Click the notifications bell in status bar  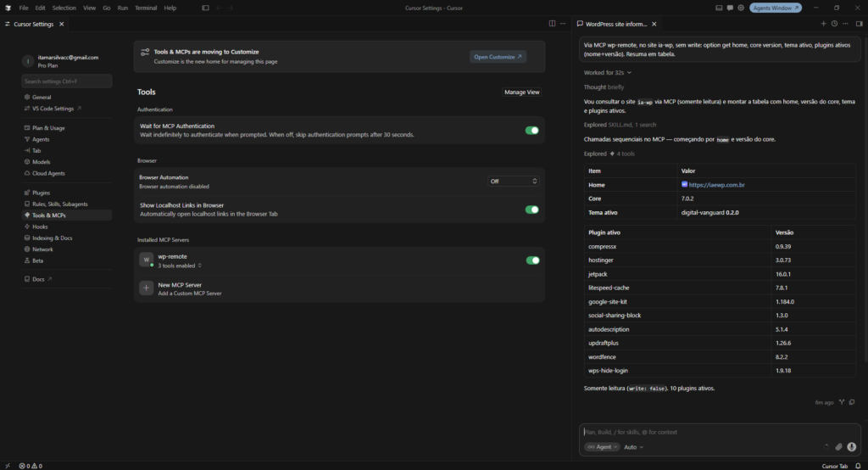tap(858, 466)
